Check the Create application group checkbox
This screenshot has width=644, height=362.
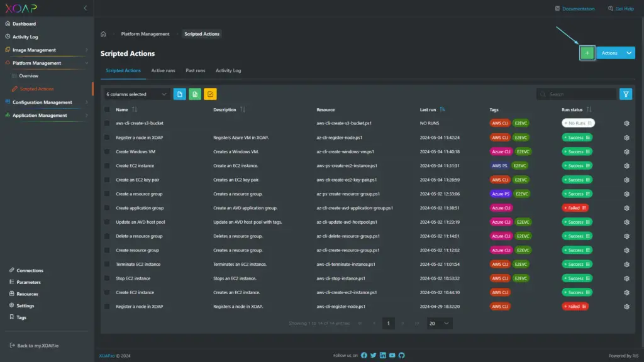pos(107,207)
